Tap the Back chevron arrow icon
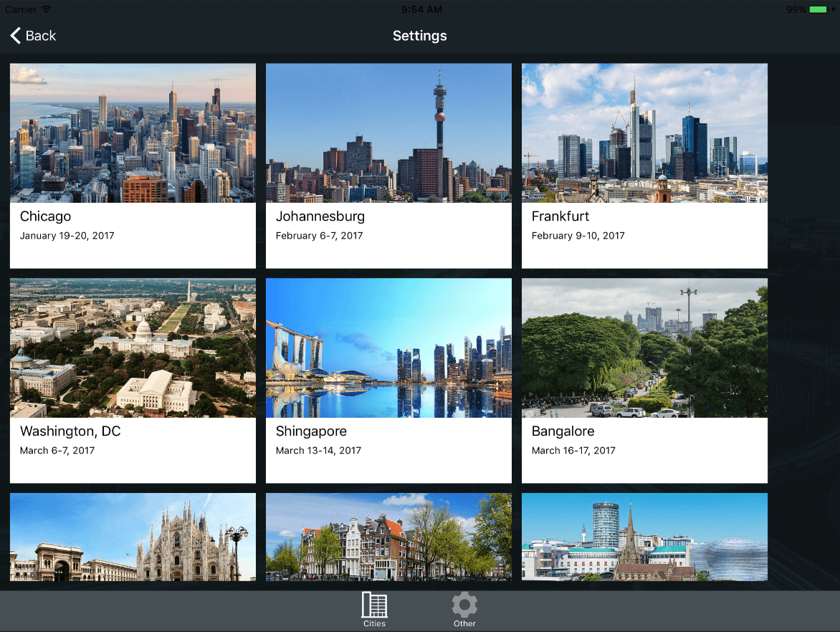This screenshot has width=840, height=632. 16,36
